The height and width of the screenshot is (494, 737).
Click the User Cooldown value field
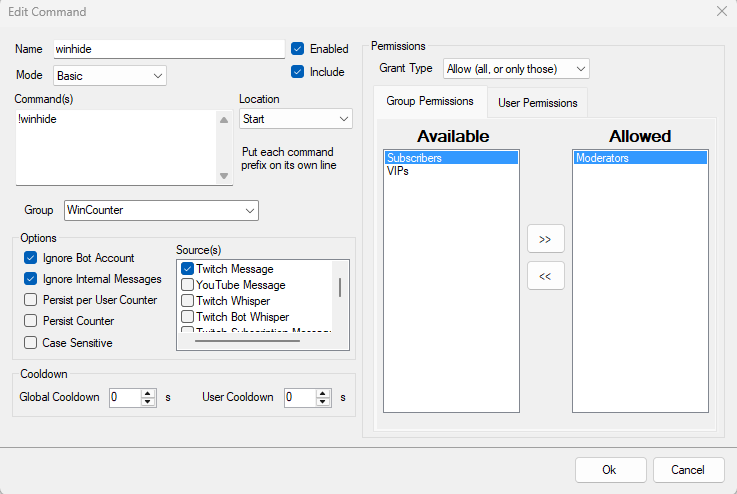(300, 397)
